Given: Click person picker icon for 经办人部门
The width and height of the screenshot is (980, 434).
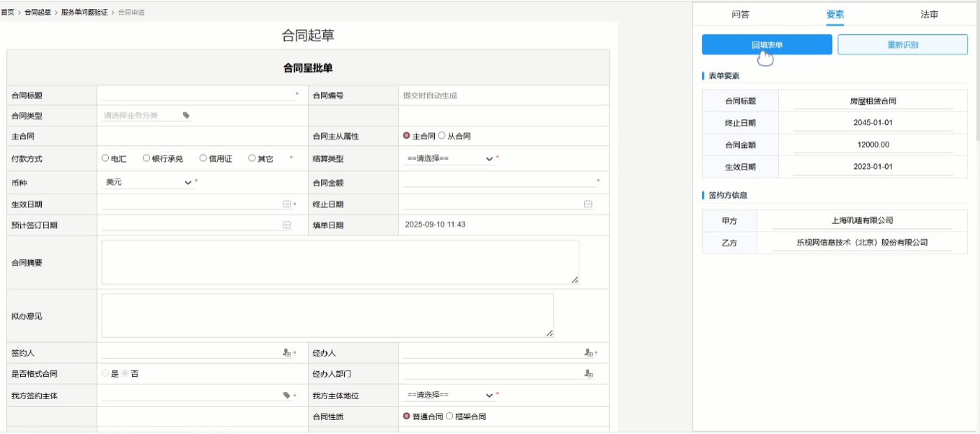Looking at the screenshot, I should 588,374.
